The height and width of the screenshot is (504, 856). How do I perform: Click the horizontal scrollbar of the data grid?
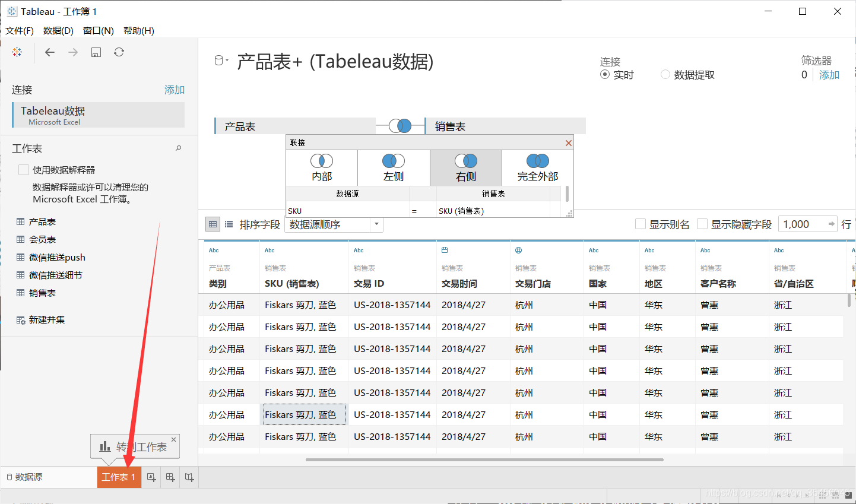point(484,459)
